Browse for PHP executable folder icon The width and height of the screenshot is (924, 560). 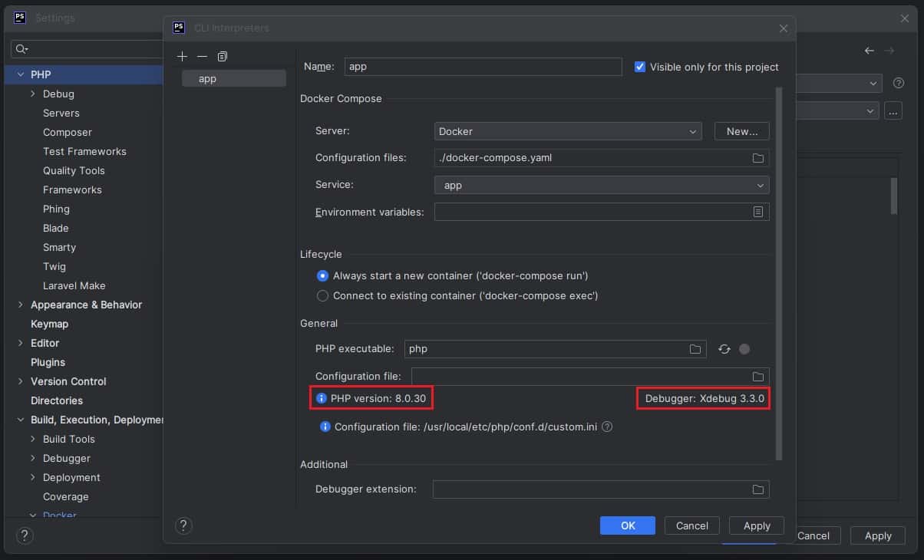(x=695, y=349)
